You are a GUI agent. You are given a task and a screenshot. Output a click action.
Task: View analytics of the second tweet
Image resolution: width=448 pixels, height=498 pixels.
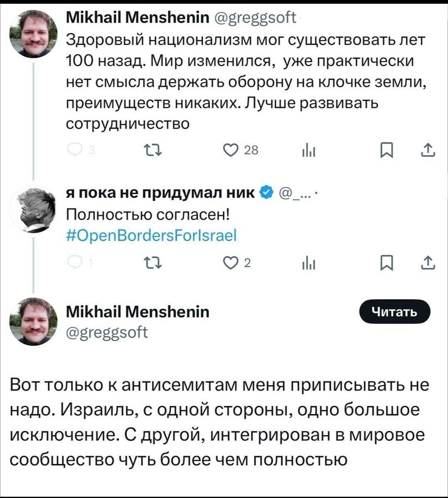309,263
